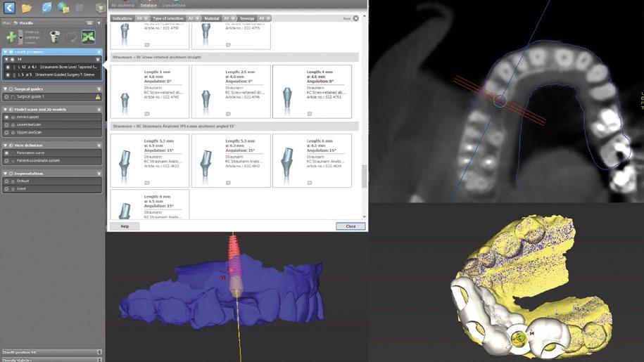Select angled abutment Article no. 022.4842
Screen dimensions: 644x362
(x=232, y=160)
